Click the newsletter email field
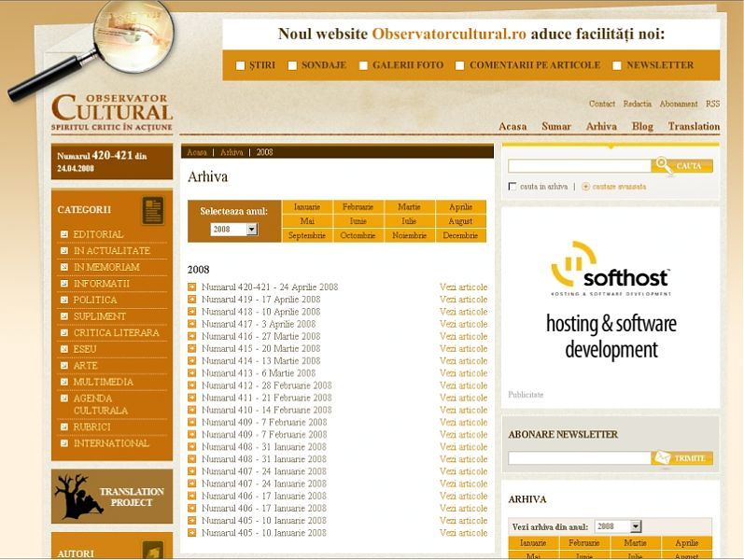 click(x=580, y=458)
